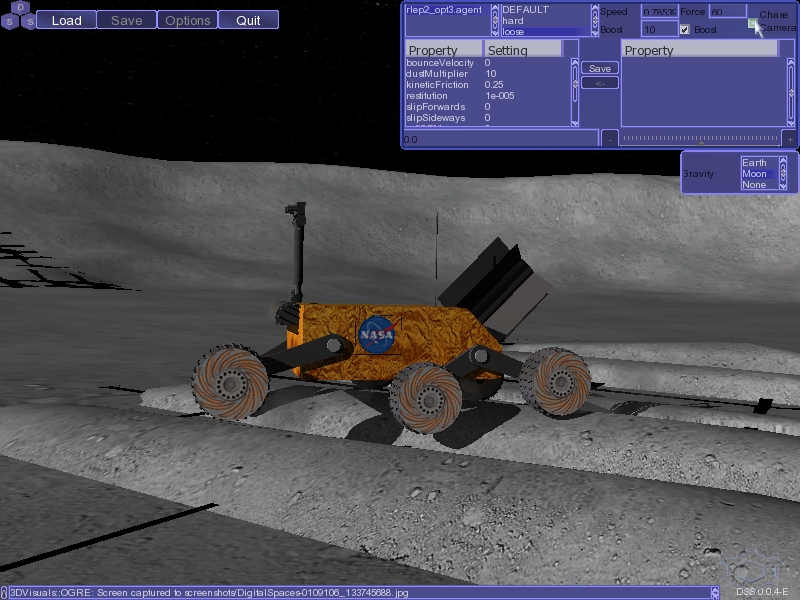This screenshot has width=800, height=600.
Task: Click up arrow of right property list scrollbar
Action: (791, 63)
